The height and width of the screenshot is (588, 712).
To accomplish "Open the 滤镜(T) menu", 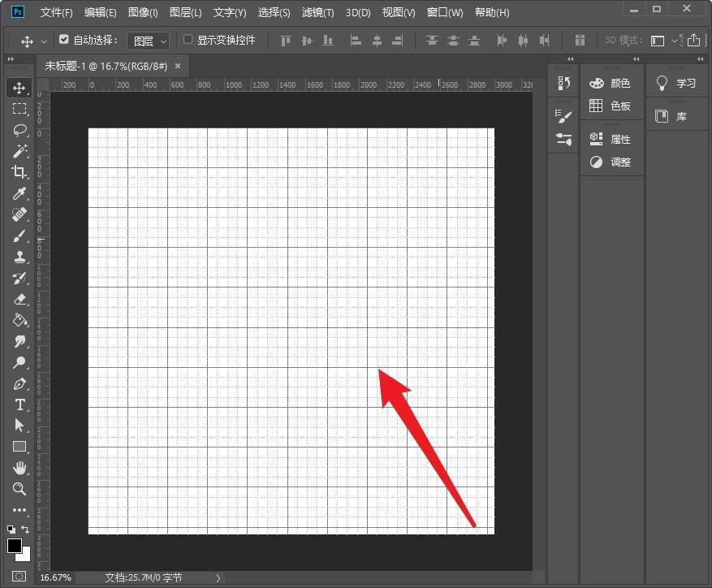I will 317,13.
